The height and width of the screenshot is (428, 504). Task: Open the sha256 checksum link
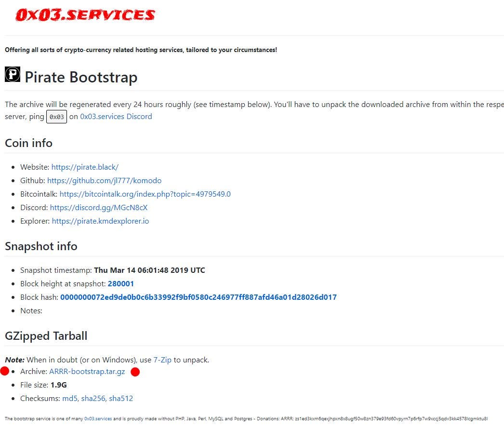pyautogui.click(x=93, y=399)
